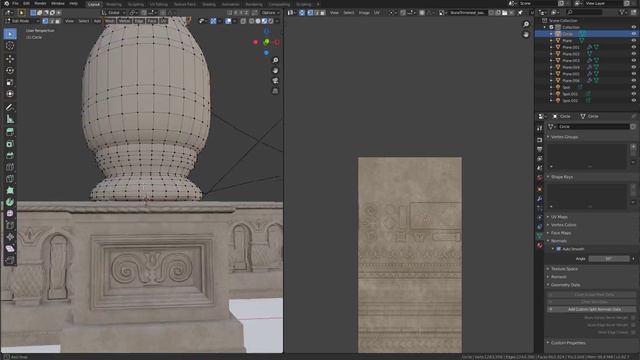Click the viewport zoom magnifier icon
Screen dimensions: 640x360
(x=276, y=60)
